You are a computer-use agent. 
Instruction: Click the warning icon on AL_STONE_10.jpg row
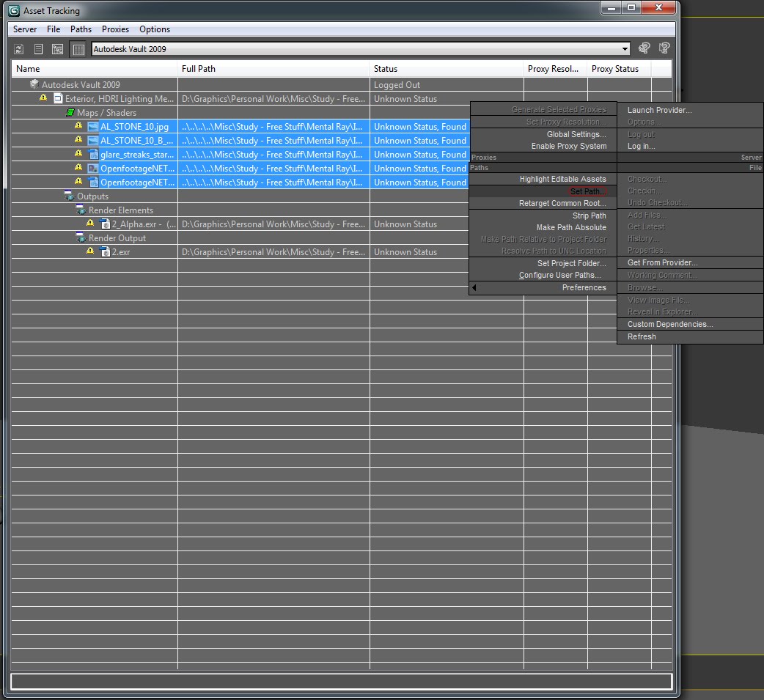[78, 125]
